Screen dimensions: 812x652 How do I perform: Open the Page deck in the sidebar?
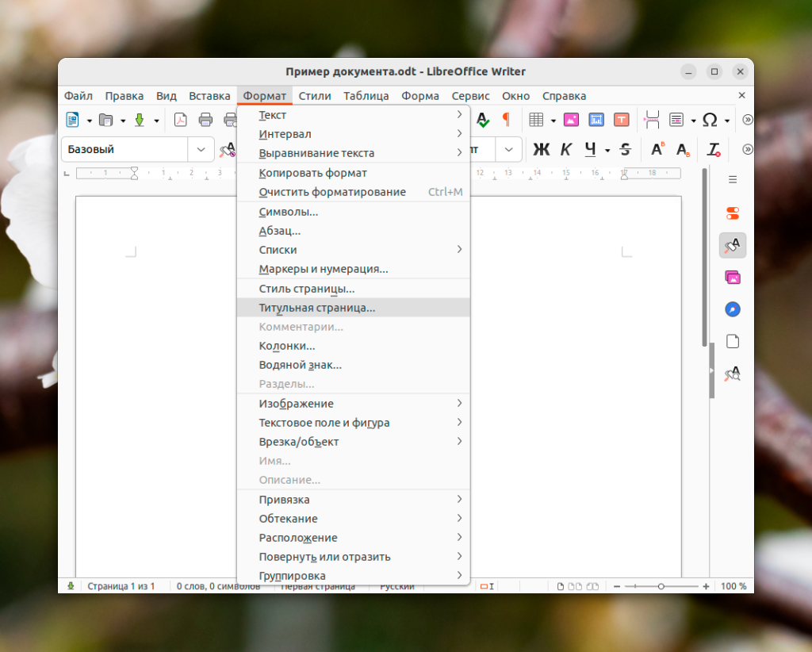(733, 342)
